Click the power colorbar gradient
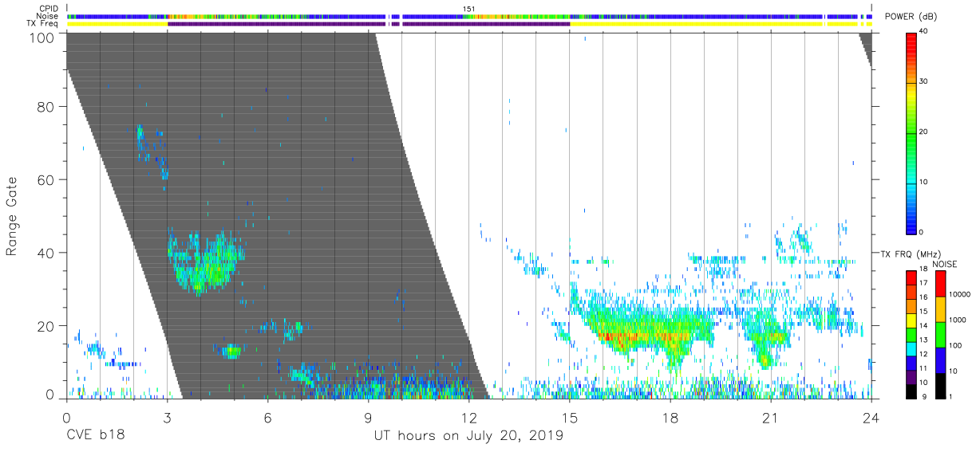Screen dimensions: 980x452 click(x=911, y=132)
